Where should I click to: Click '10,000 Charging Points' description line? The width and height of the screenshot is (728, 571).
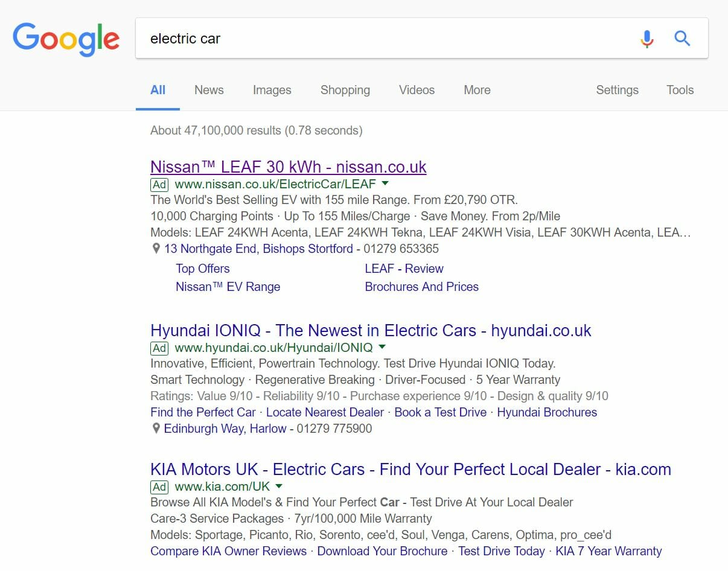tap(355, 216)
